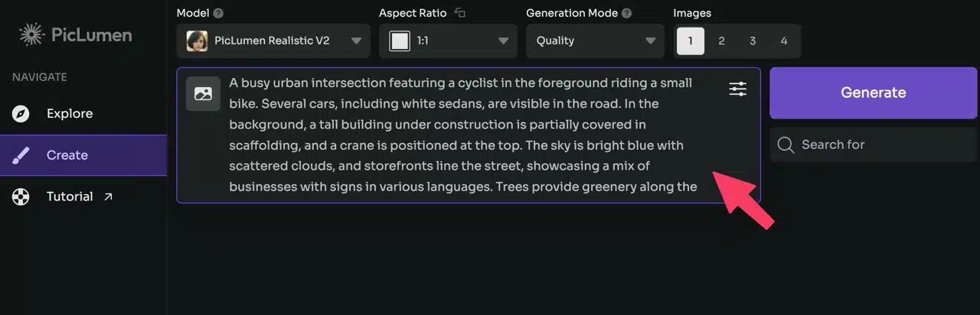Select 1 image count option

(691, 41)
